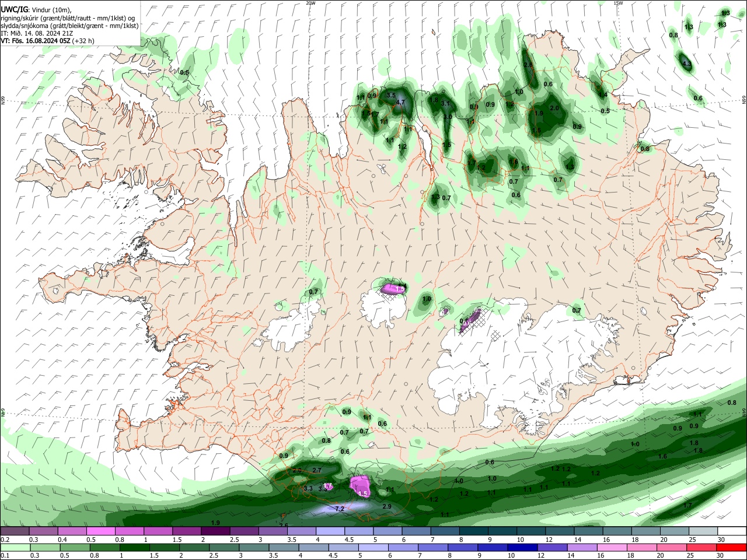Click the 2.6 value at the bottom map edge

click(284, 525)
